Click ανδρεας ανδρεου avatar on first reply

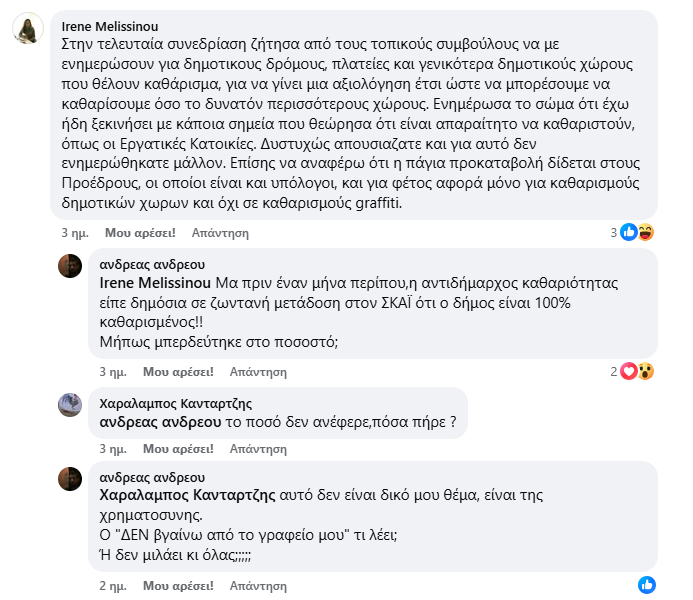70,266
